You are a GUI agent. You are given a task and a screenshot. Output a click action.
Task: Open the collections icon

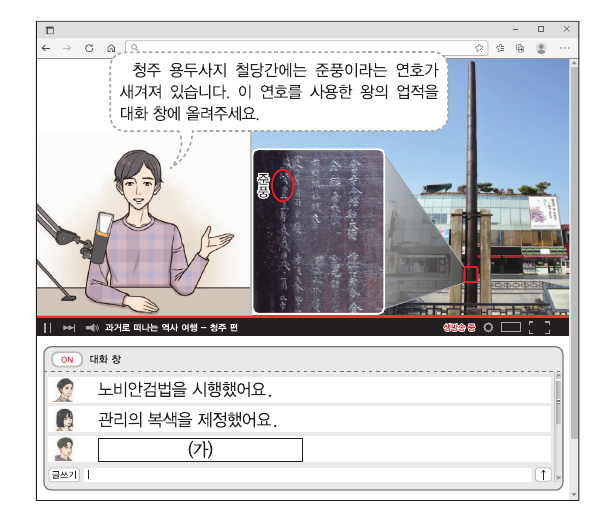(520, 48)
